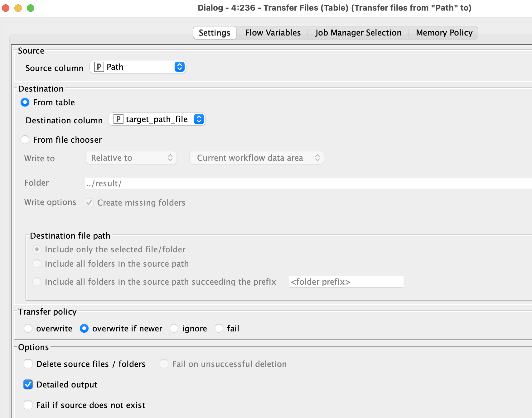Screen dimensions: 532x418
Task: Select the "ignore" transfer policy
Action: point(174,328)
